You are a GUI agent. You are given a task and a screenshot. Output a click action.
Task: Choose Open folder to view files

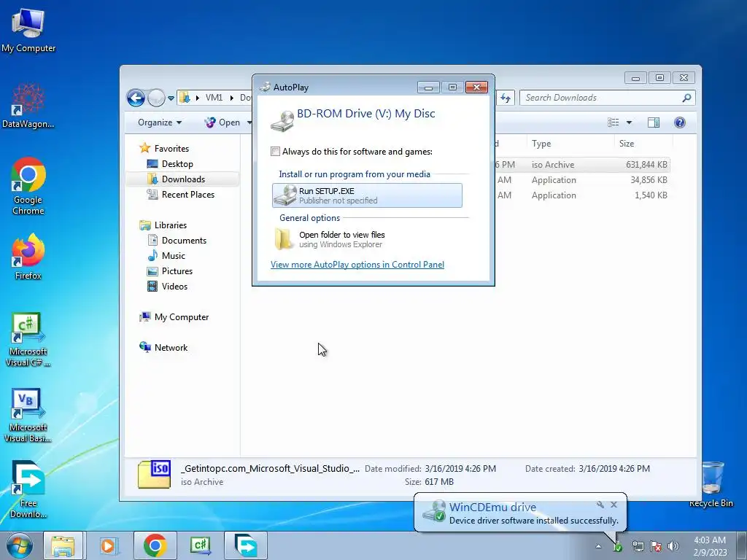(367, 239)
